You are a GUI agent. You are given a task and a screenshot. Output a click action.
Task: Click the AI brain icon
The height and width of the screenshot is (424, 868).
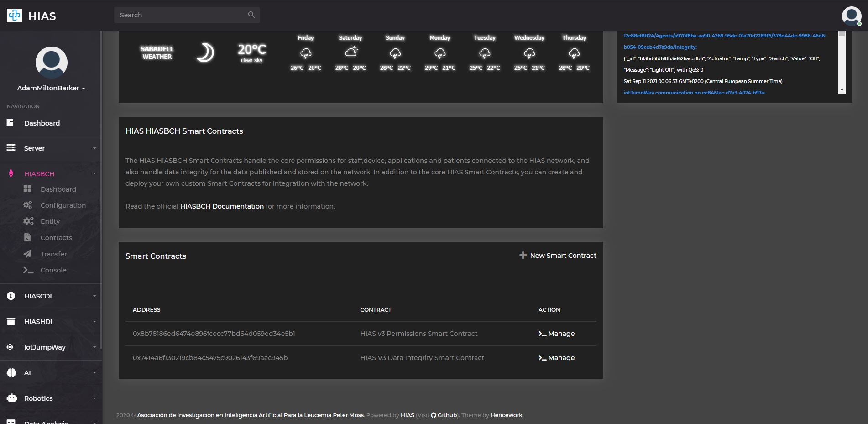coord(11,372)
